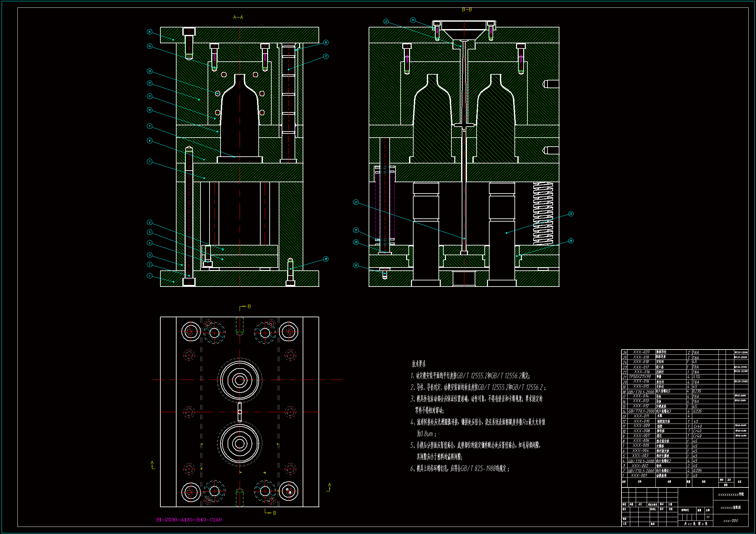
Task: Click the 技术要求 heading text
Action: [x=418, y=364]
